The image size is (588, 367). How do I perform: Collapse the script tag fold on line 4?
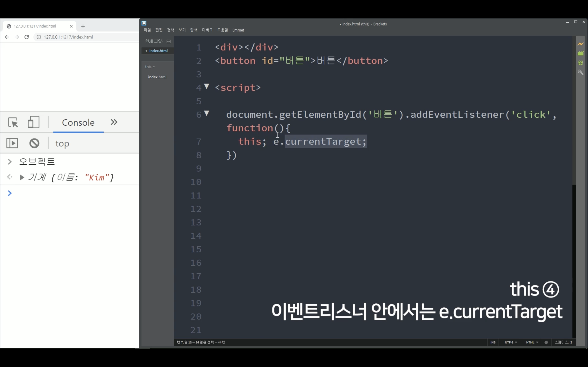[207, 86]
